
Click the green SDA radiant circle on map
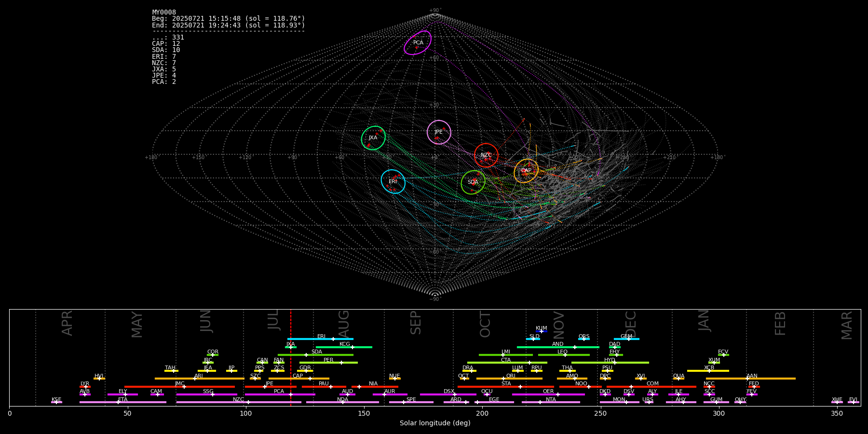[x=473, y=182]
